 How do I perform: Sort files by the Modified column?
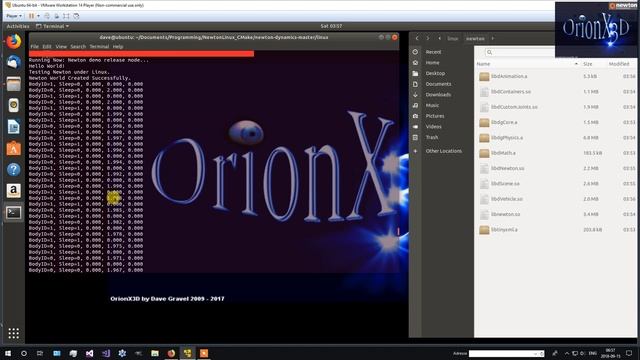[619, 64]
